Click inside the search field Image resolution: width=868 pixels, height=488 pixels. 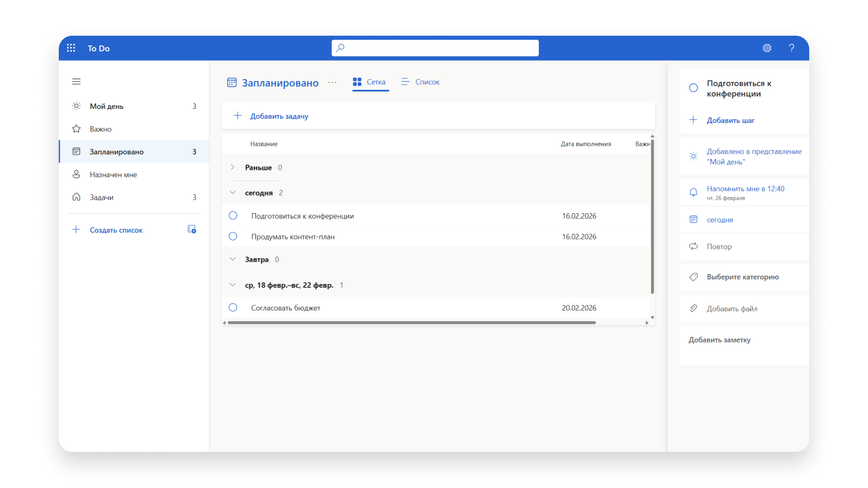pyautogui.click(x=434, y=48)
